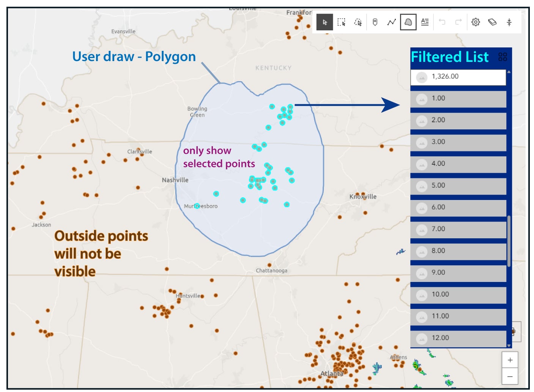Click the 11.00 row image placeholder

click(x=422, y=317)
